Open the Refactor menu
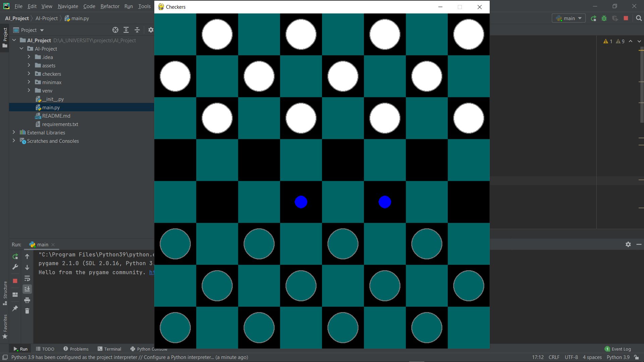Viewport: 644px width, 362px height. [x=110, y=6]
